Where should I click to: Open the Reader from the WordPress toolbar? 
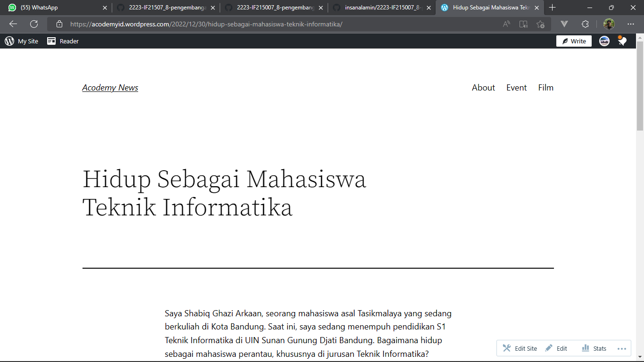tap(62, 41)
